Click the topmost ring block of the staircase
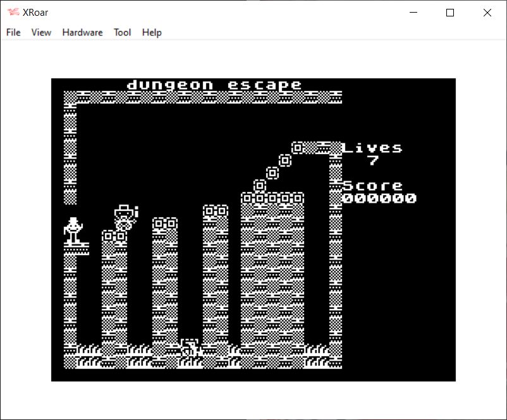The height and width of the screenshot is (420, 507). point(298,148)
